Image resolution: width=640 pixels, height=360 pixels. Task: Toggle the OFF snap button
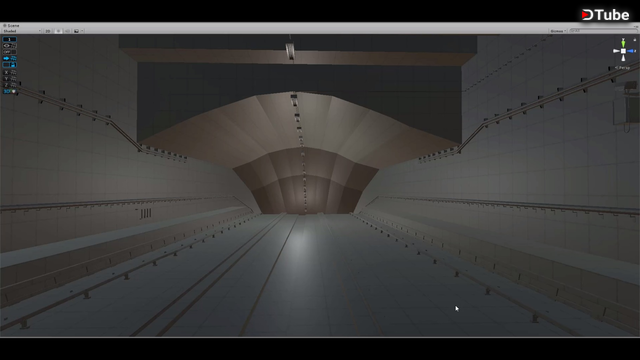(9, 52)
